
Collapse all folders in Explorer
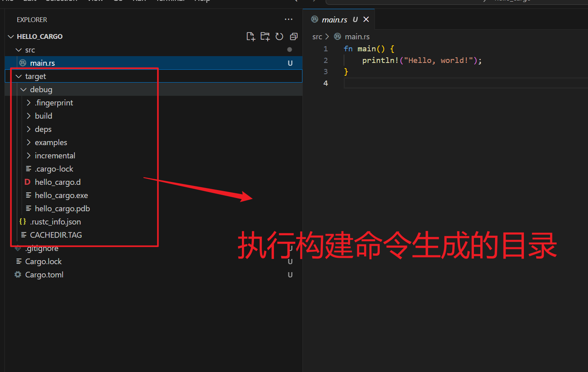[x=294, y=36]
